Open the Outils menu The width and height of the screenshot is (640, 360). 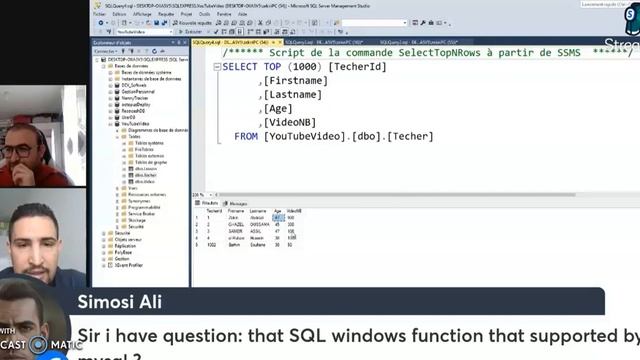coord(204,14)
